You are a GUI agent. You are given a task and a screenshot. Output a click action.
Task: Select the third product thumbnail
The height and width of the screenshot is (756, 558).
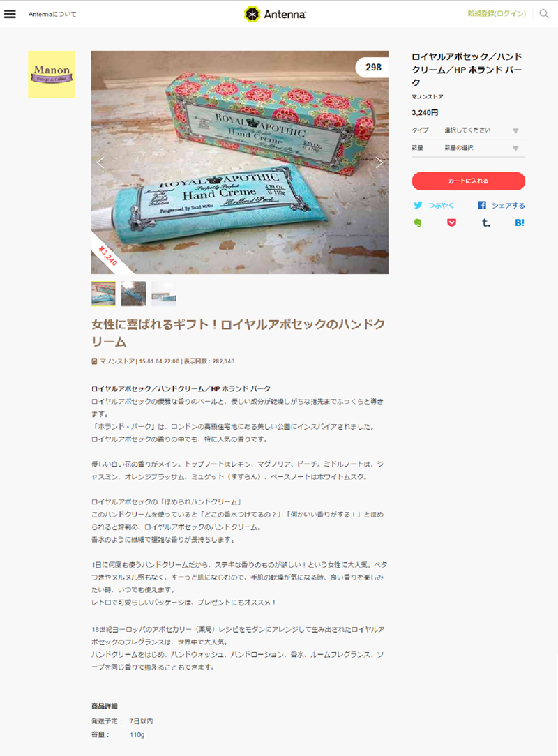click(164, 294)
